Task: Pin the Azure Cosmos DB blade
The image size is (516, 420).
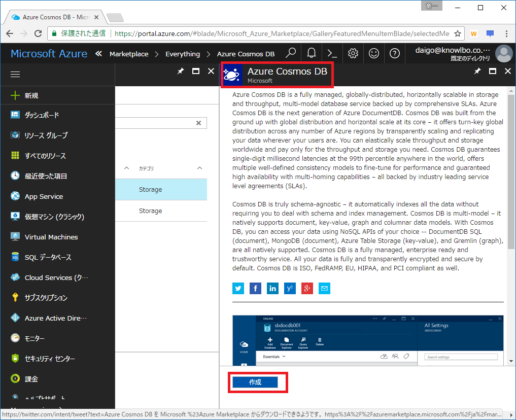Action: (477, 71)
